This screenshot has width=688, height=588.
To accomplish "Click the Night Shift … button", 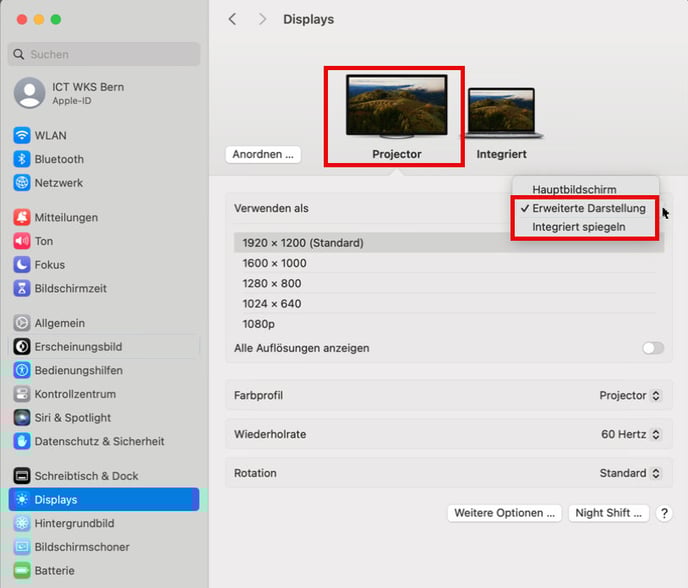I will coord(608,513).
